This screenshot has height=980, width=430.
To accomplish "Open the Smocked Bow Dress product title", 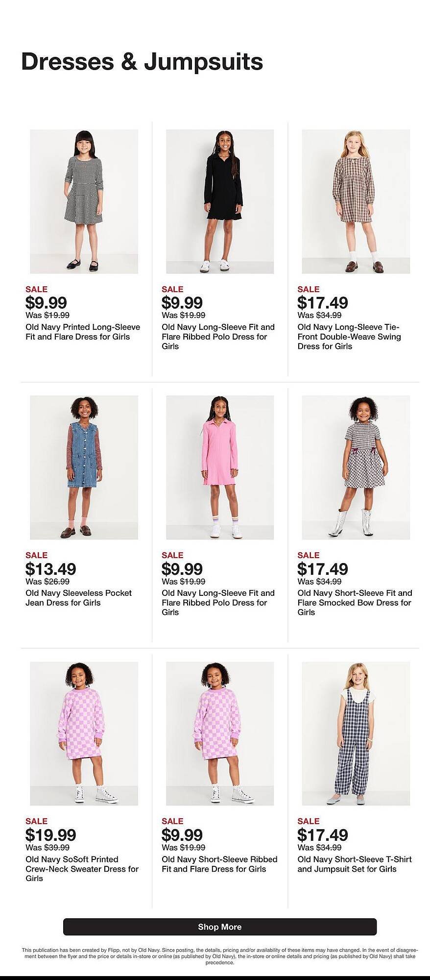I will click(355, 603).
